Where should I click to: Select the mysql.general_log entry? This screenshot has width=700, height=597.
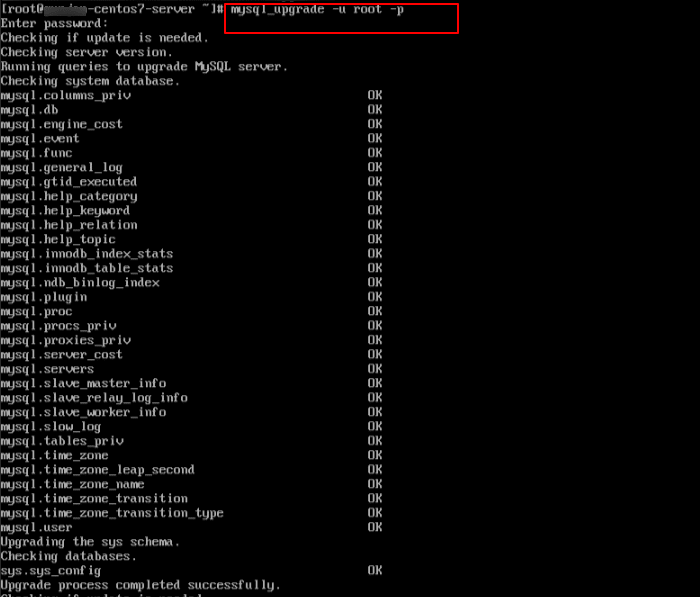(x=61, y=167)
